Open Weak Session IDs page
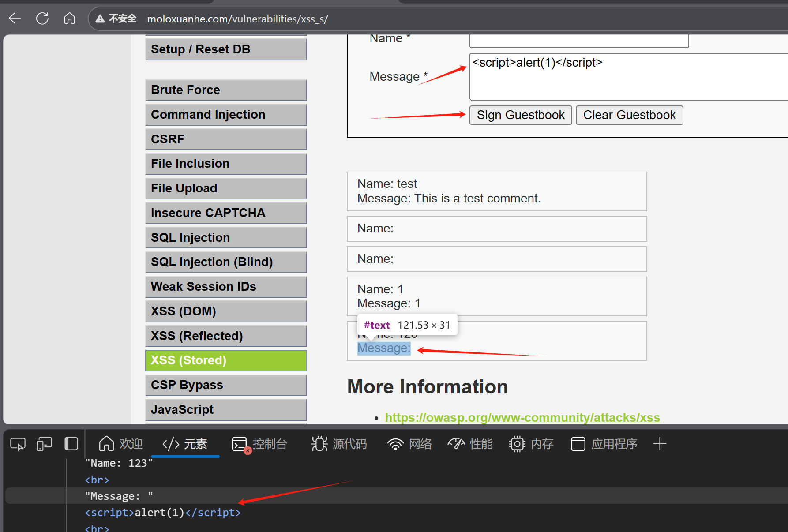Image resolution: width=788 pixels, height=532 pixels. click(226, 287)
